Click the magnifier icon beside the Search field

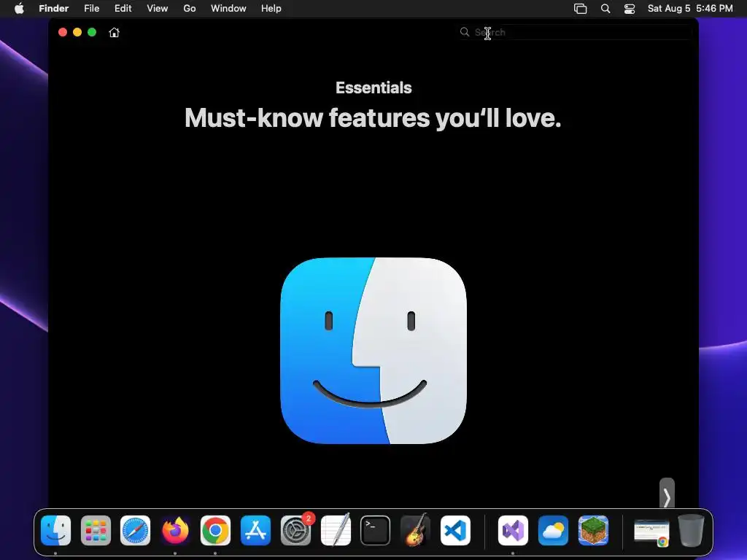[465, 32]
